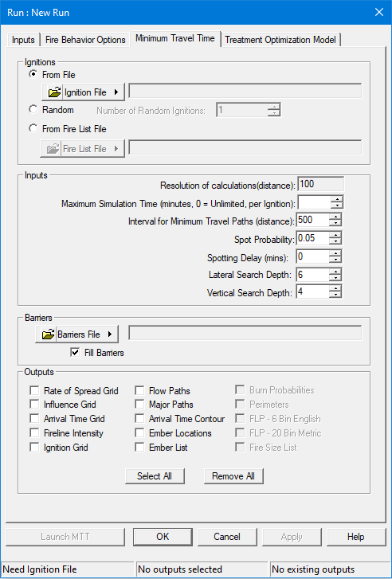Toggle the Fill Barriers checkbox
The width and height of the screenshot is (392, 579).
75,352
